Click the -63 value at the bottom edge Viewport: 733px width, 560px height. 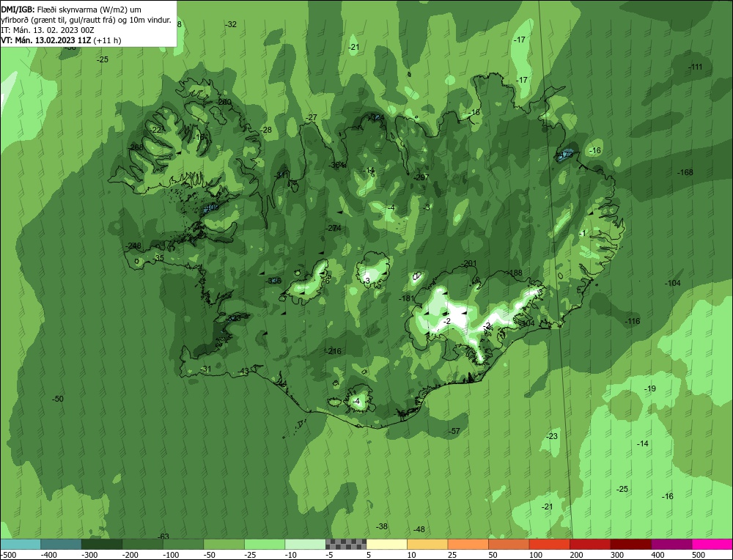[163, 536]
